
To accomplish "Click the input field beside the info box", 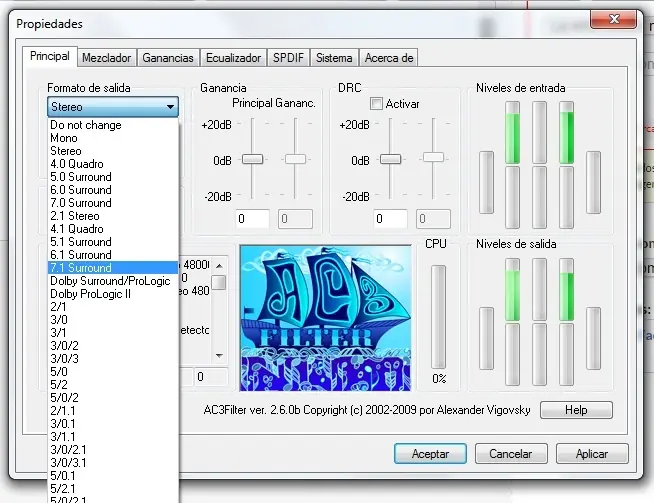I will tap(211, 377).
